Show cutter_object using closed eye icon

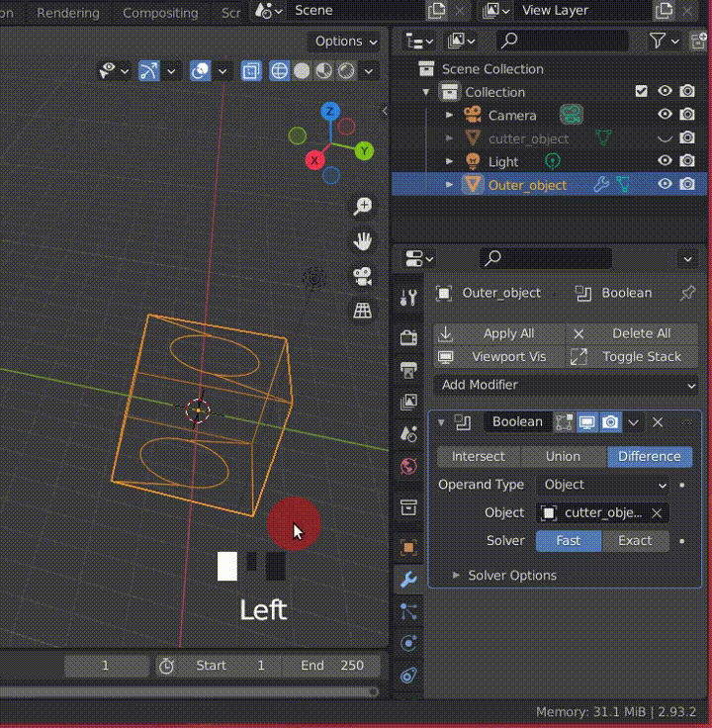[665, 137]
